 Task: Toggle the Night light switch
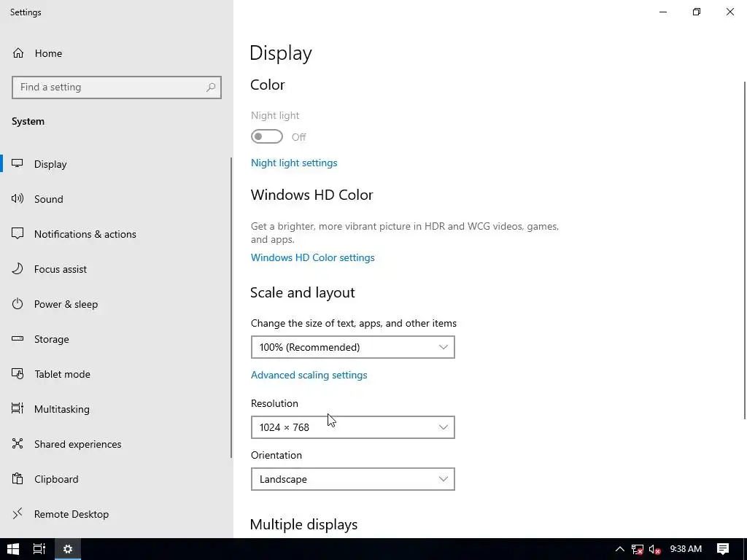pos(267,136)
